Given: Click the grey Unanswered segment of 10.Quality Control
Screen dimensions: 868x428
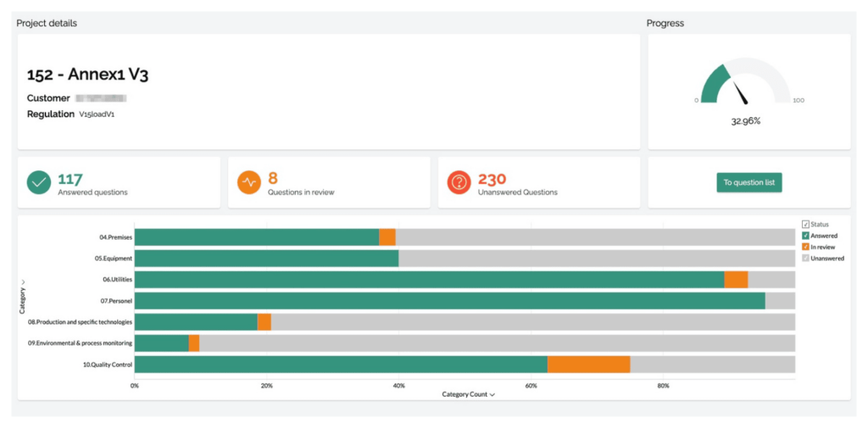Looking at the screenshot, I should (x=713, y=364).
